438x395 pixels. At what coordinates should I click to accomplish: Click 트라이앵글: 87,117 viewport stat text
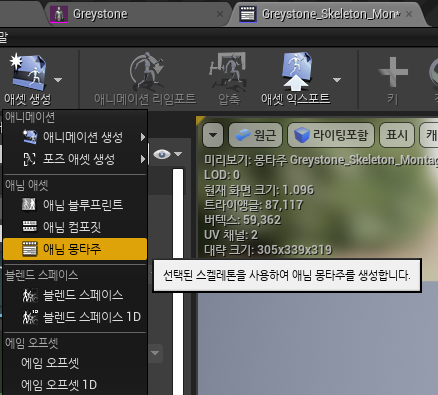click(x=253, y=205)
